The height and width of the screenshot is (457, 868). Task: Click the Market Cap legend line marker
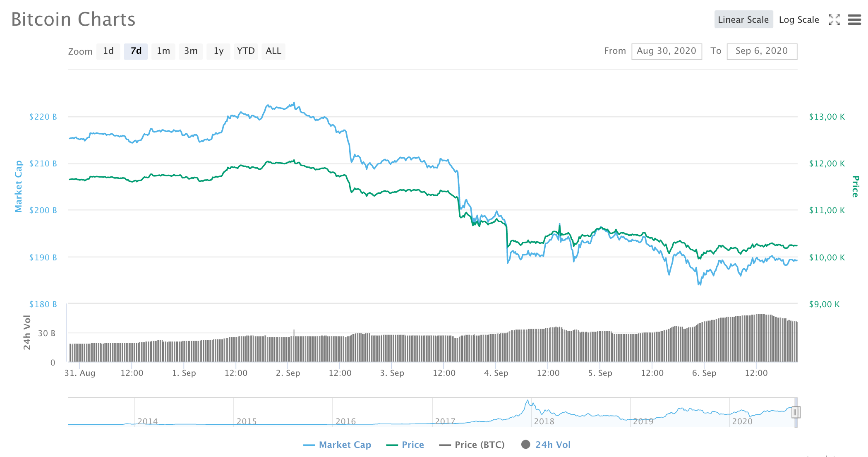[x=309, y=445]
